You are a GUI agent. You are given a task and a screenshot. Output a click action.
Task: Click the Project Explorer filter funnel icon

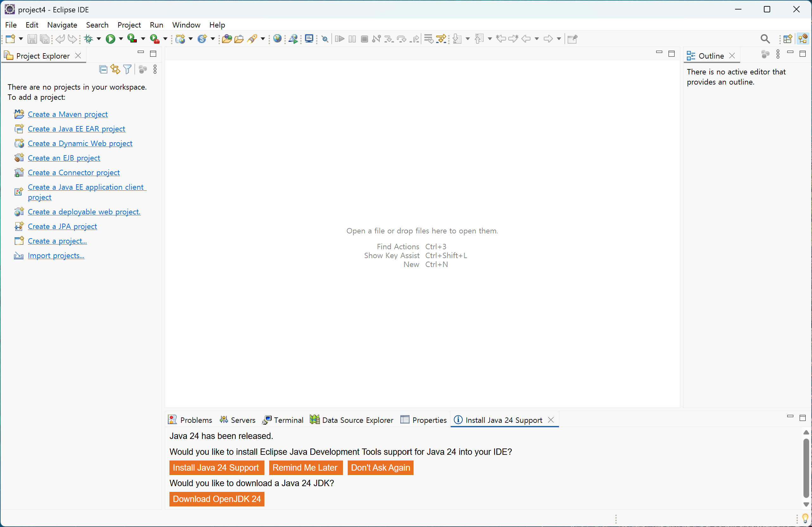(x=127, y=70)
